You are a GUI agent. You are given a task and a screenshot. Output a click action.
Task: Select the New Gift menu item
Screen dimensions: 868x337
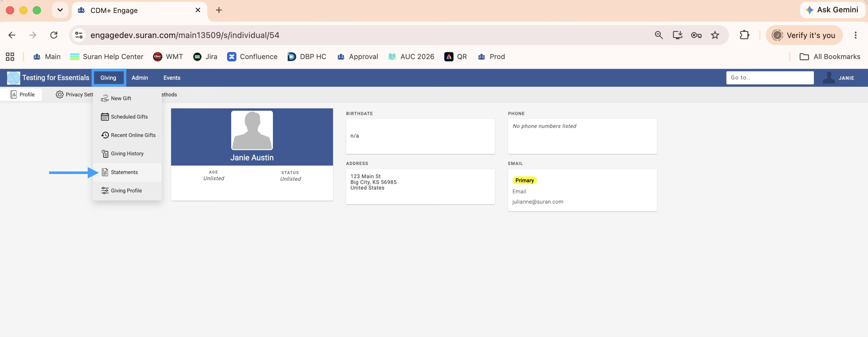[x=127, y=98]
